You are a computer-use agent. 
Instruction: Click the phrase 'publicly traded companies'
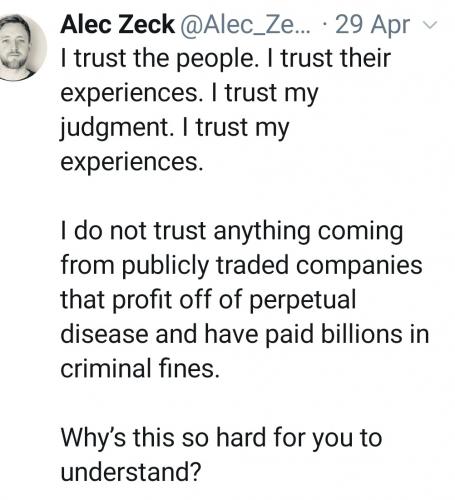coord(272,266)
